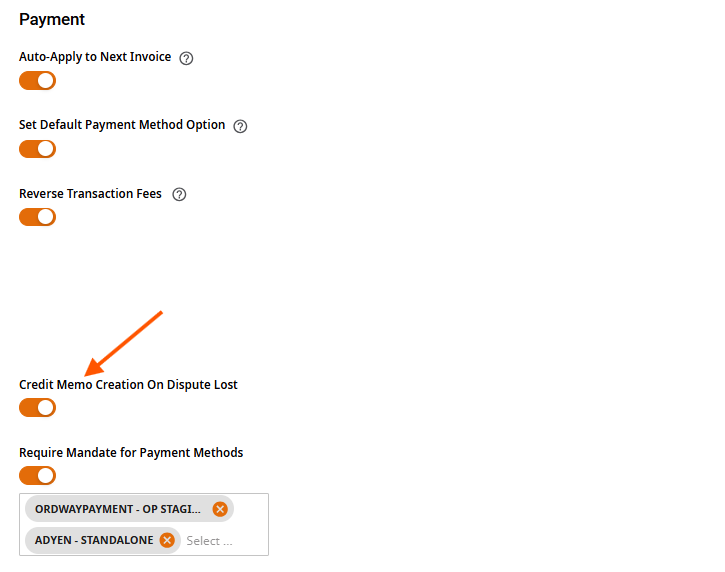Open help tooltip for Auto-Apply to Next Invoice
The height and width of the screenshot is (572, 725).
[186, 58]
